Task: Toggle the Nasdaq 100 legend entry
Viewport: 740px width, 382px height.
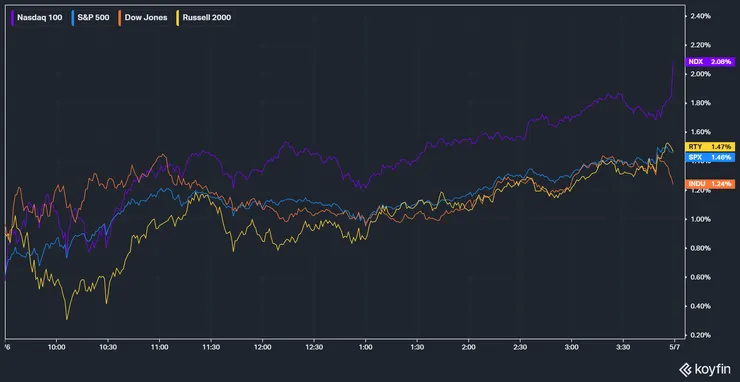Action: point(36,18)
